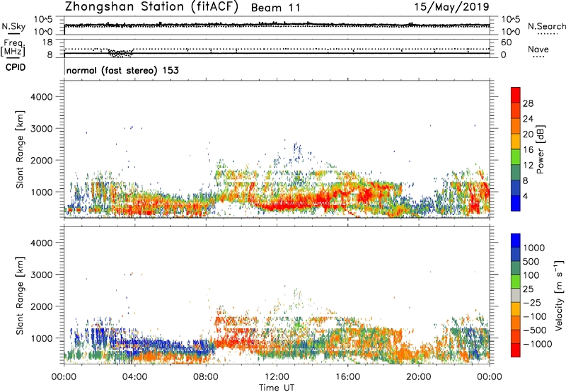This screenshot has width=566, height=392.
Task: Click the red bottom of the velocity colorbar
Action: (x=516, y=350)
